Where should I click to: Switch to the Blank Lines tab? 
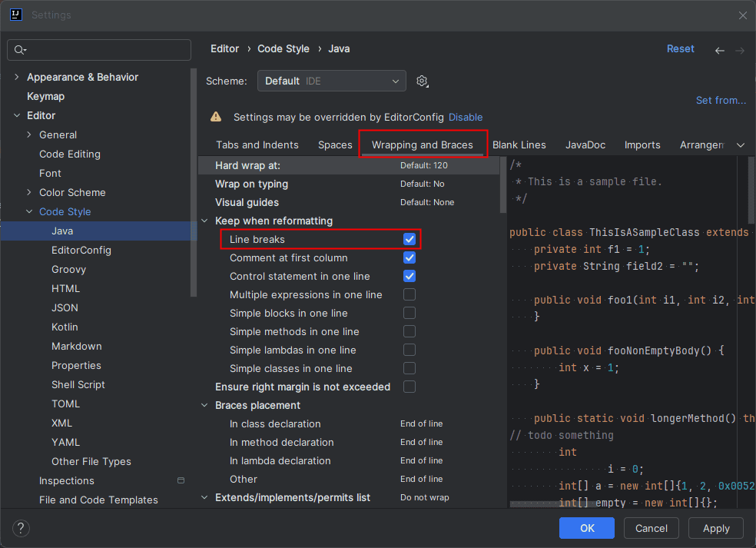[519, 144]
